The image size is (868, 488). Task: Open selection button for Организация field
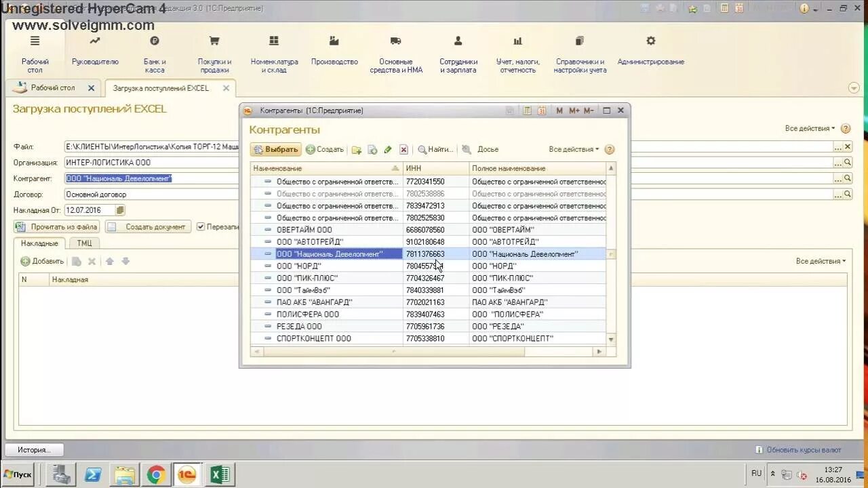click(838, 163)
